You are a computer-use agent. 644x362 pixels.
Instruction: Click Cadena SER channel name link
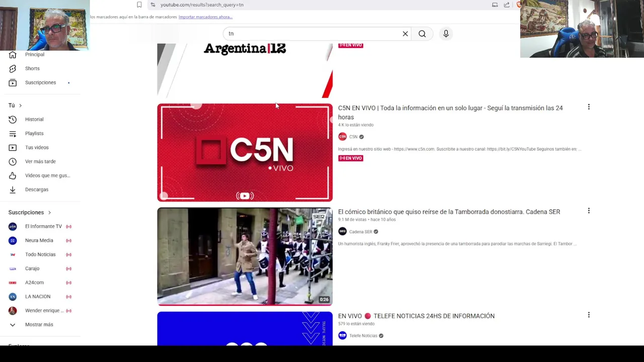click(361, 232)
